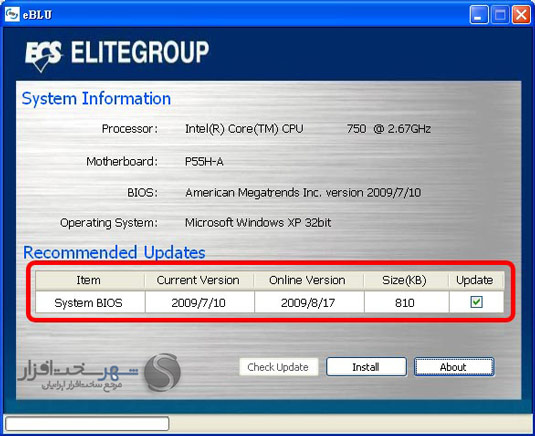
Task: Click the progress bar at the bottom
Action: point(87,423)
